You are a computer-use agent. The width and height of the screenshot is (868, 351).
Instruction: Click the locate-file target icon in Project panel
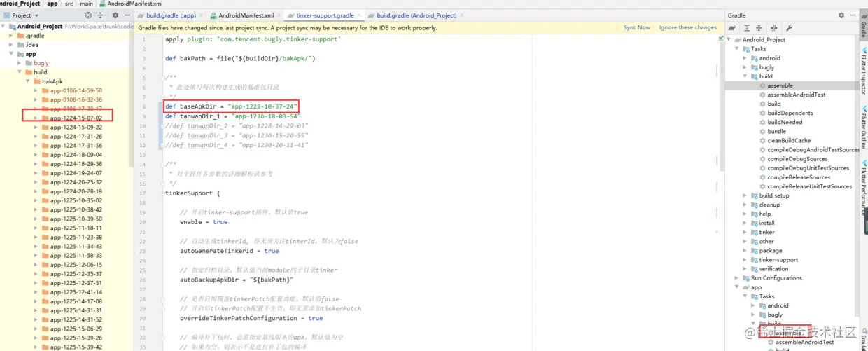tap(88, 15)
